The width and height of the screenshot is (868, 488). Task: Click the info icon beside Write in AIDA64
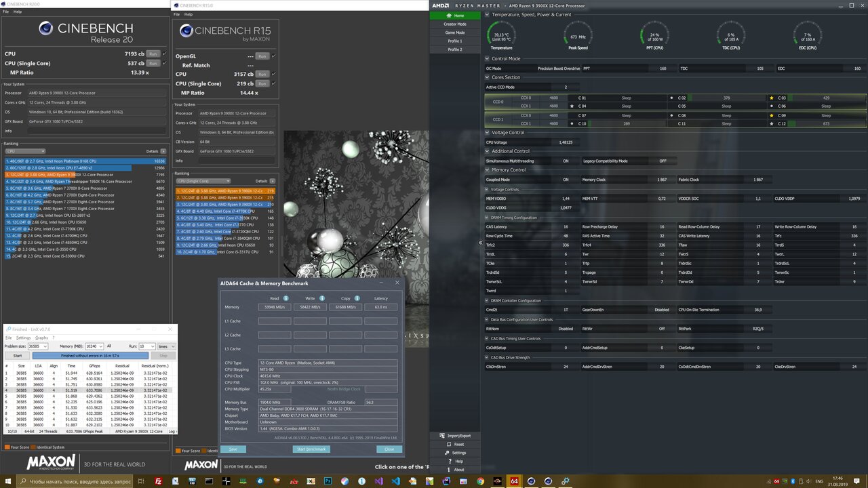(x=321, y=298)
